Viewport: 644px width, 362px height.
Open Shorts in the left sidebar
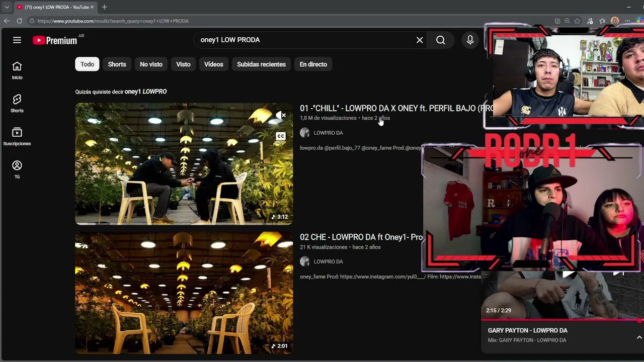coord(17,104)
